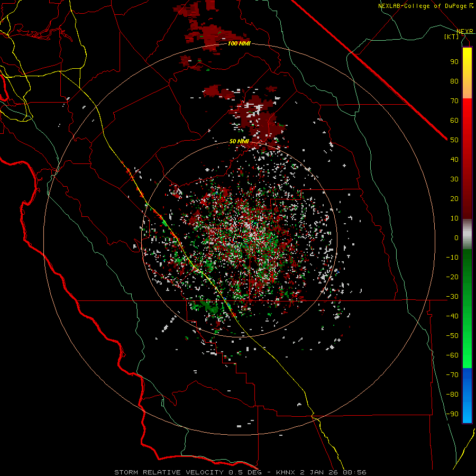Click the 80 value on the velocity scale
The height and width of the screenshot is (476, 476).
click(454, 81)
